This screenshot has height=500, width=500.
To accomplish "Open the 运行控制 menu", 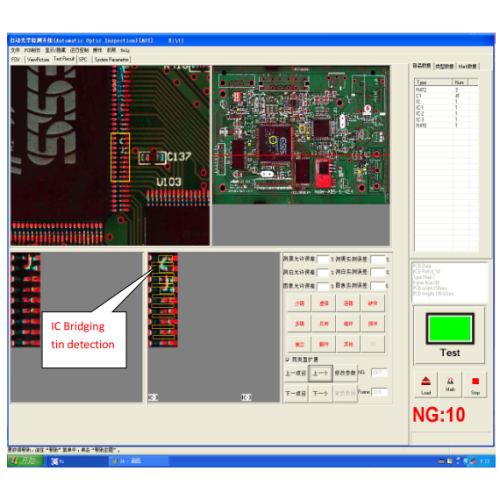I will point(79,50).
